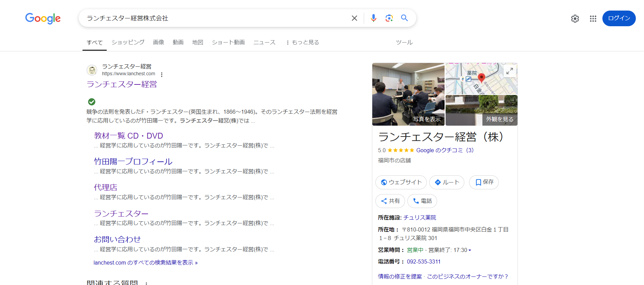Open the ツール options

click(x=404, y=42)
